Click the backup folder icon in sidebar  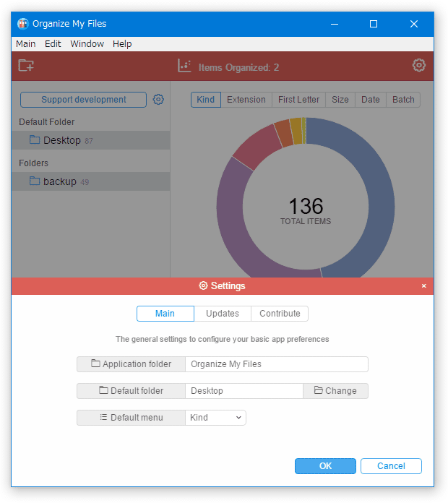[35, 181]
